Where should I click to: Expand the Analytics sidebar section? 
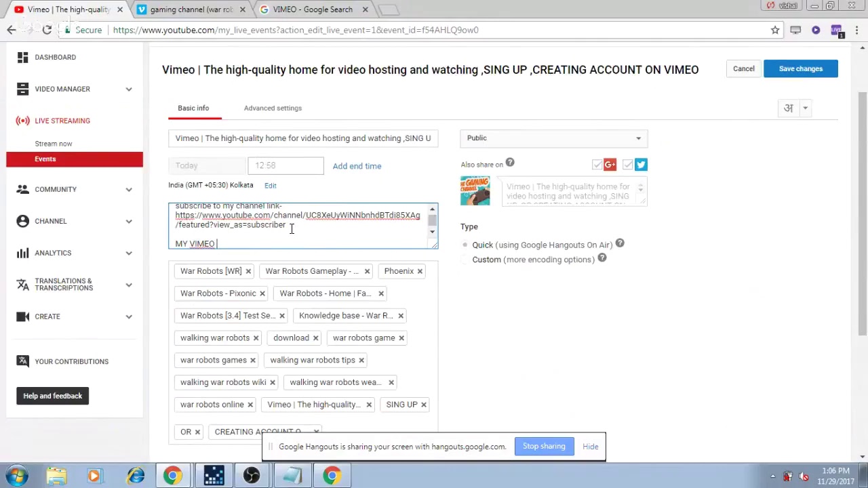(129, 253)
